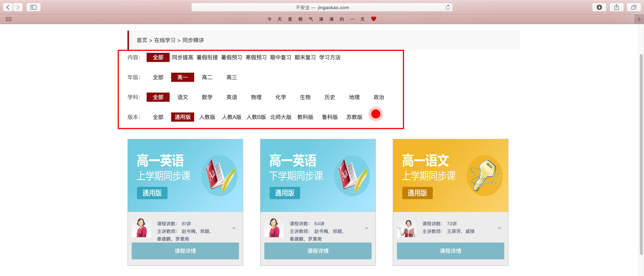
Task: Click the page vertical scrollbar
Action: pos(641,155)
